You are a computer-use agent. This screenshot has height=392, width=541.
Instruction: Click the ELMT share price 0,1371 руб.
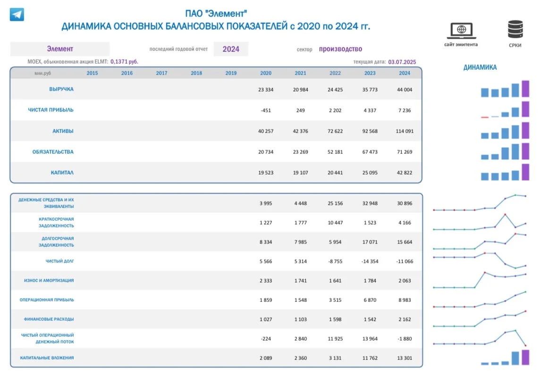click(124, 62)
